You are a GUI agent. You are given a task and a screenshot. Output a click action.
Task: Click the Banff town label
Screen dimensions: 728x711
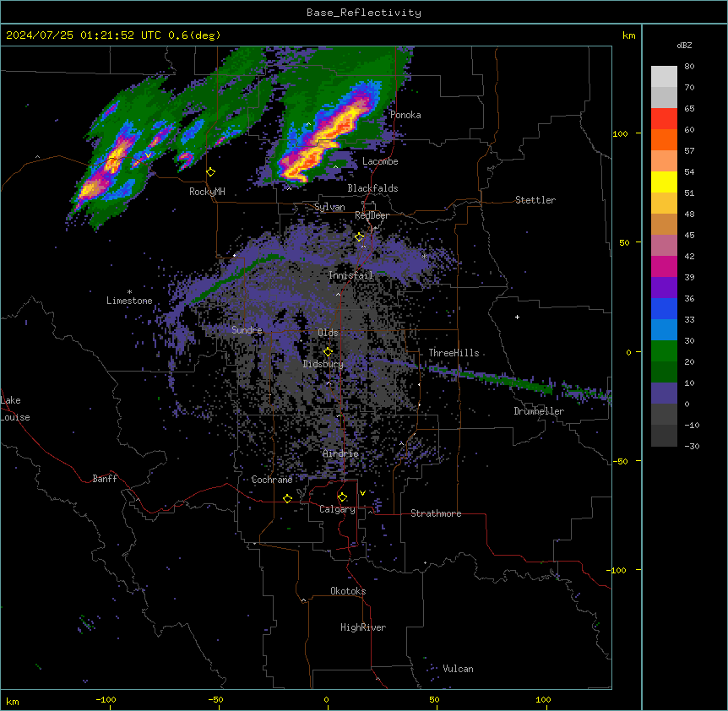[x=105, y=479]
